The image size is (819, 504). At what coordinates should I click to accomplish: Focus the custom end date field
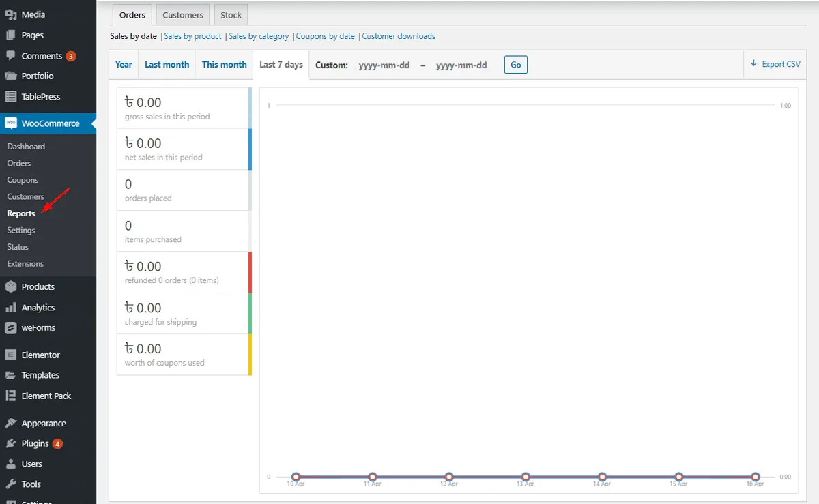coord(461,65)
